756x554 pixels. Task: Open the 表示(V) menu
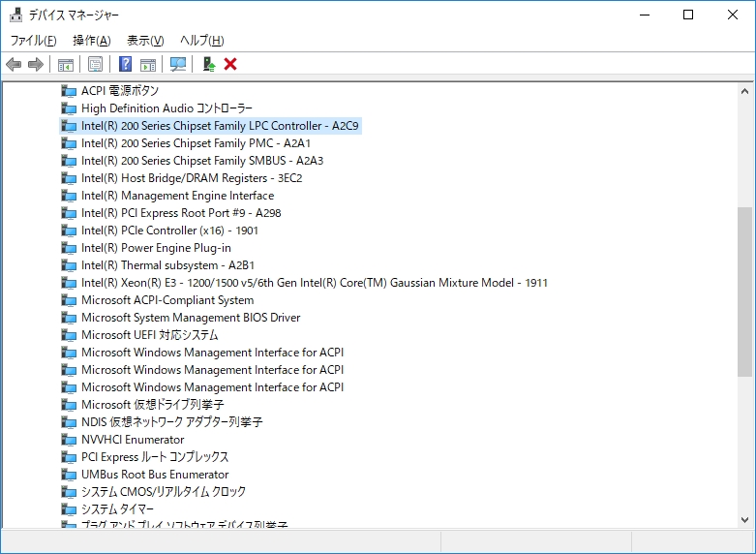(x=145, y=41)
